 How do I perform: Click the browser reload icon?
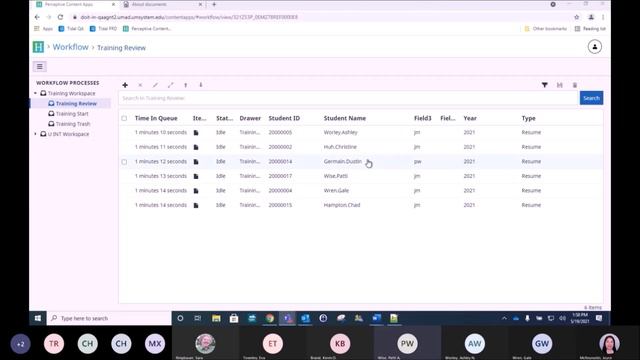60,17
